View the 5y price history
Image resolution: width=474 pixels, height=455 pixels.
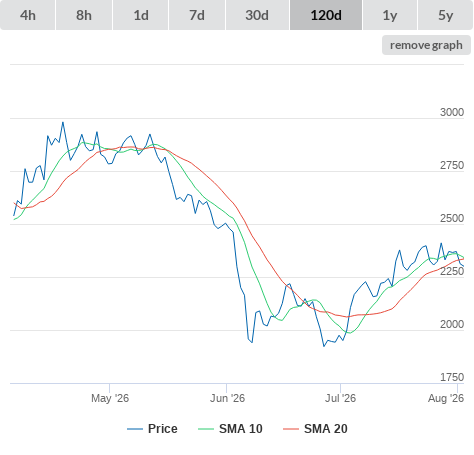(446, 15)
